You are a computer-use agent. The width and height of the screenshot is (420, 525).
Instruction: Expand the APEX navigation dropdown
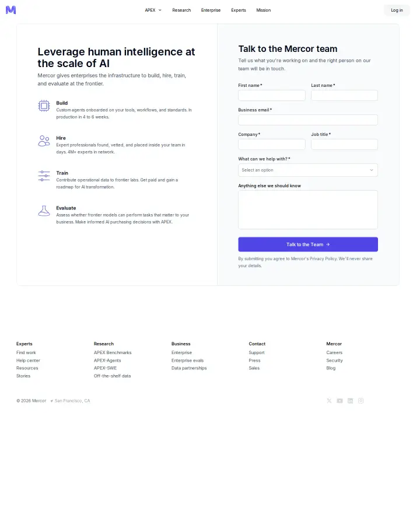(x=153, y=10)
